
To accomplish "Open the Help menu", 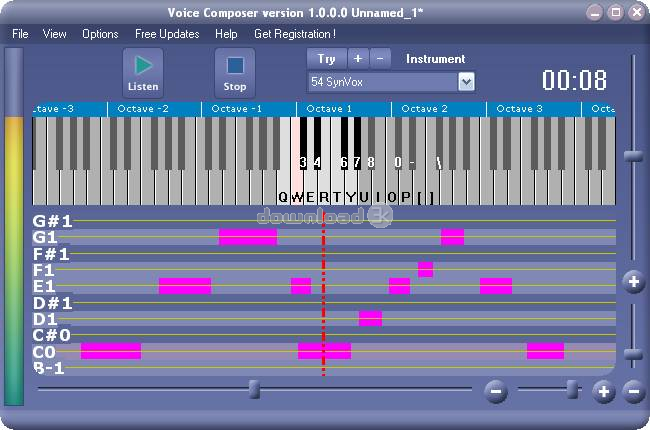I will (x=226, y=34).
